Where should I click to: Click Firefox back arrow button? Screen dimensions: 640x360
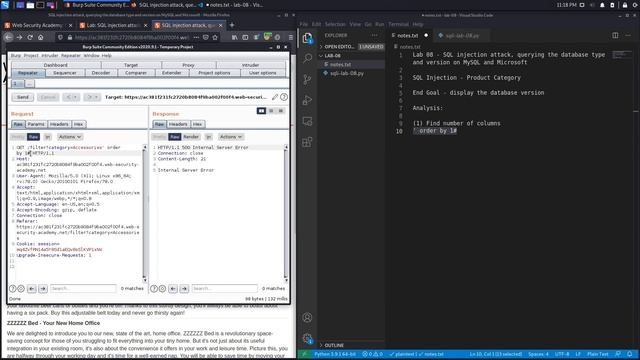9,37
